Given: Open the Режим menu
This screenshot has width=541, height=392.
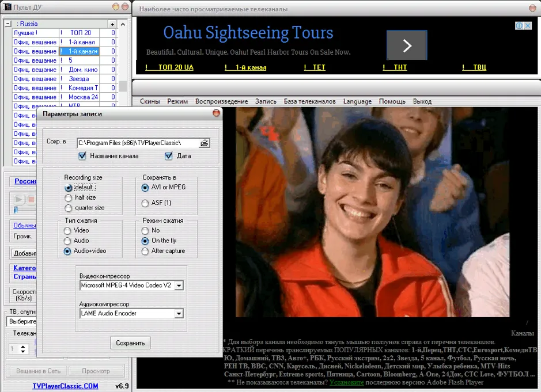Looking at the screenshot, I should tap(177, 101).
